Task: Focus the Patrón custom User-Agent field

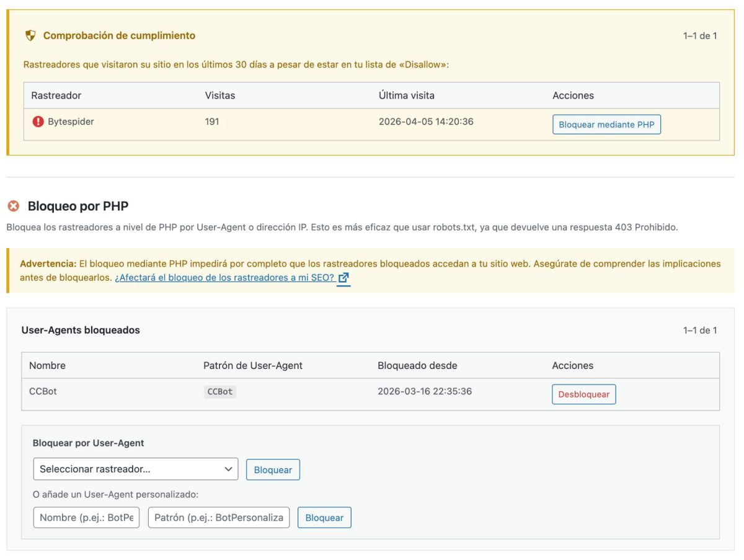Action: [x=219, y=517]
